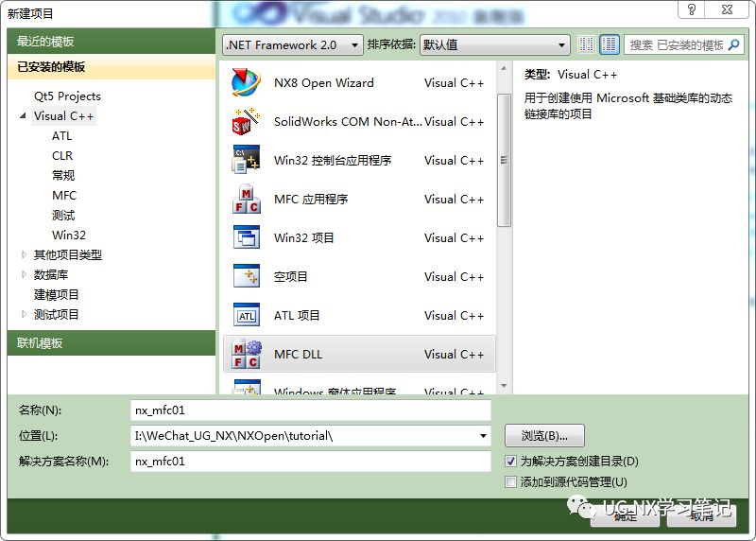Viewport: 756px width, 541px height.
Task: Click the 搜索 已安装的模板 search box
Action: pyautogui.click(x=683, y=44)
